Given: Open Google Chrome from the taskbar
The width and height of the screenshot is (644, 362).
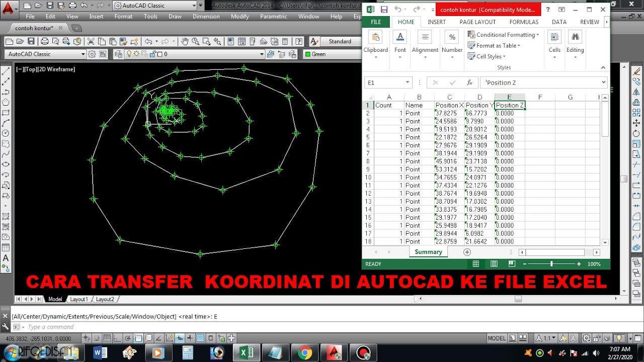Looking at the screenshot, I should [x=304, y=353].
